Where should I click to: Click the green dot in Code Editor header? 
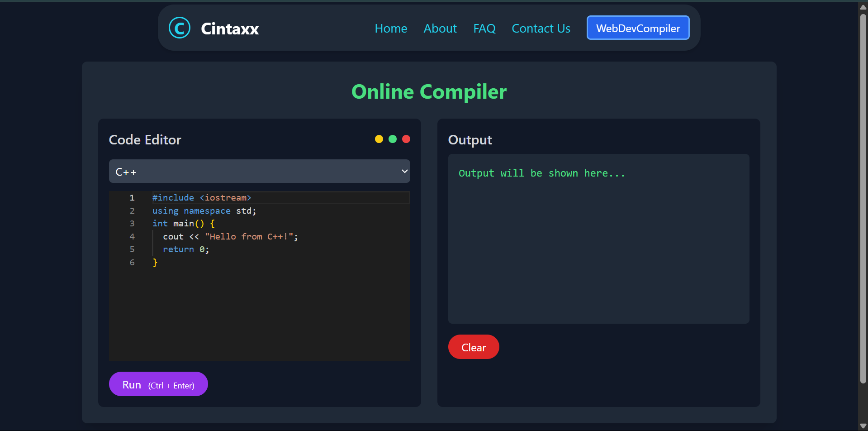tap(393, 139)
